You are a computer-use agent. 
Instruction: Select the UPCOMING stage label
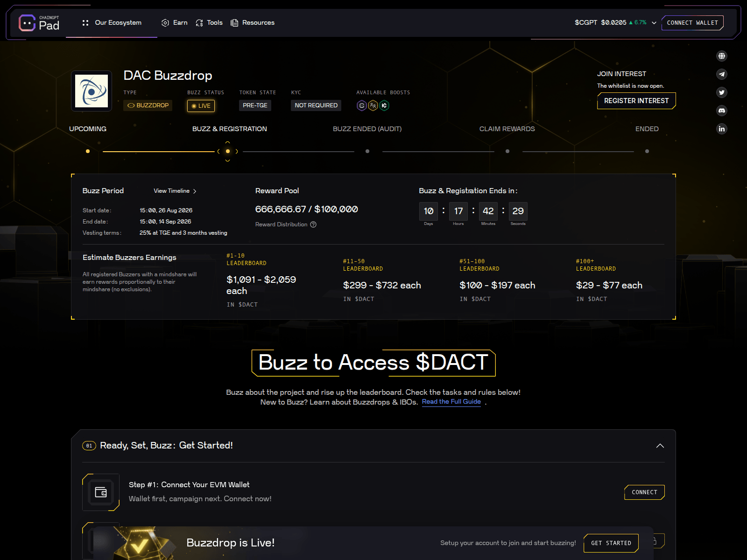(x=88, y=129)
